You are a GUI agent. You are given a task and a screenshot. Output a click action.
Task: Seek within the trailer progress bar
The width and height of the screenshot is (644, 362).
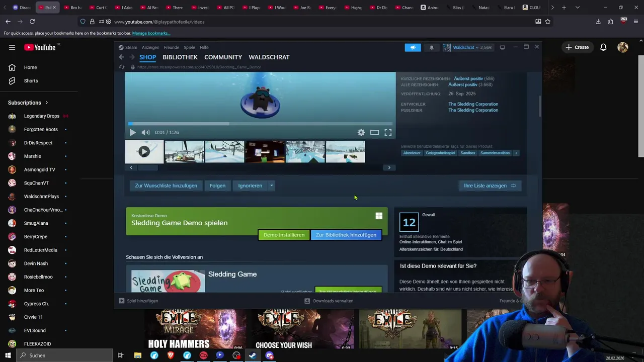click(x=260, y=124)
